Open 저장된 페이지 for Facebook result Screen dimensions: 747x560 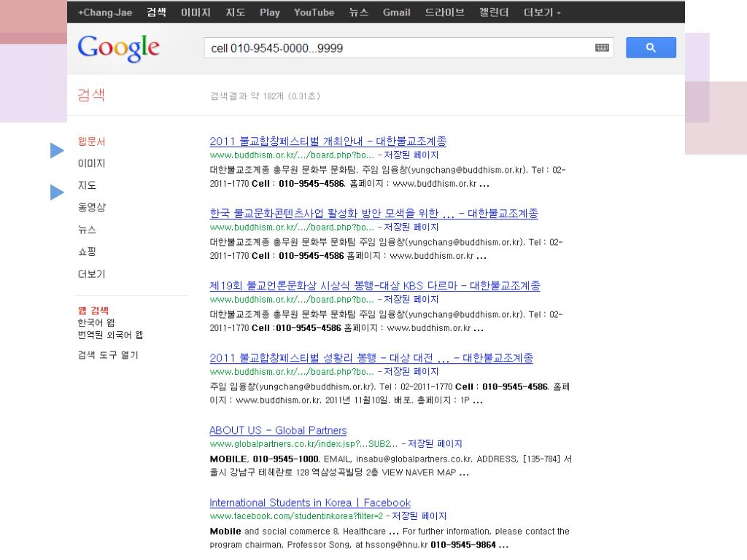[419, 516]
